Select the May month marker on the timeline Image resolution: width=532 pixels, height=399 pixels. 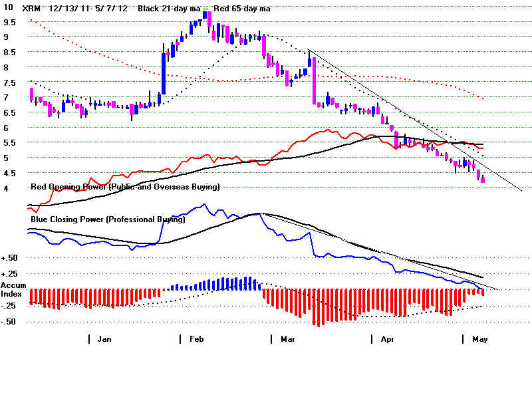click(x=479, y=339)
